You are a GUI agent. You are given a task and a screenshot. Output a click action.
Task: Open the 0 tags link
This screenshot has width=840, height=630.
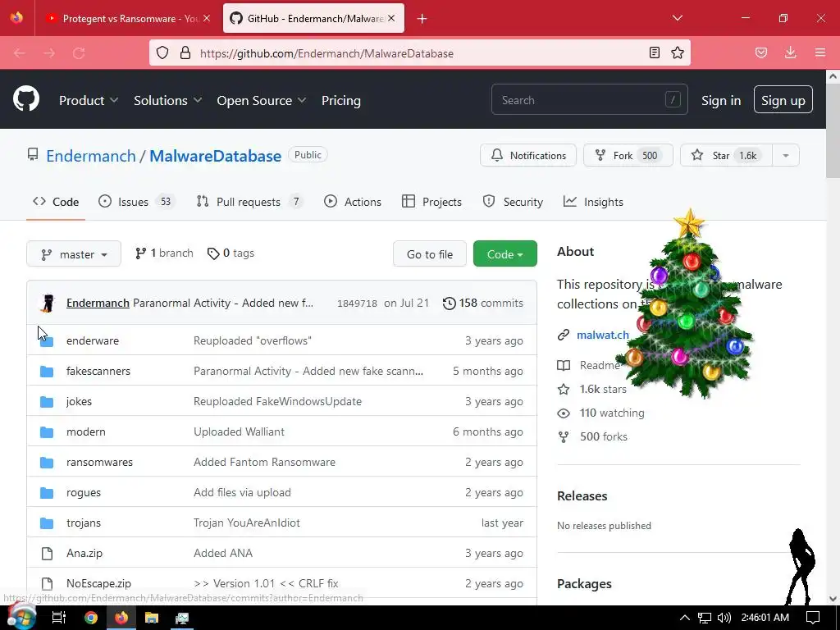click(x=231, y=253)
